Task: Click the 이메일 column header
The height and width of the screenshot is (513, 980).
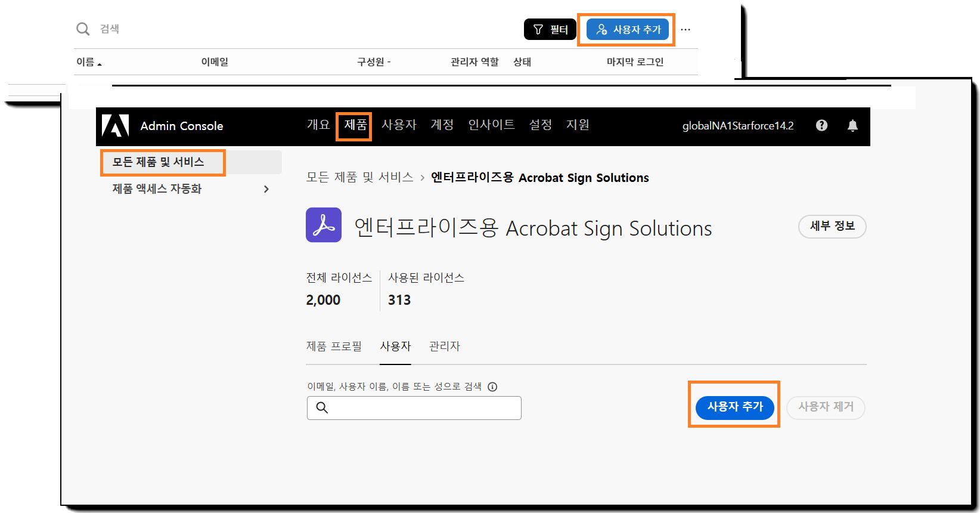Action: coord(215,62)
